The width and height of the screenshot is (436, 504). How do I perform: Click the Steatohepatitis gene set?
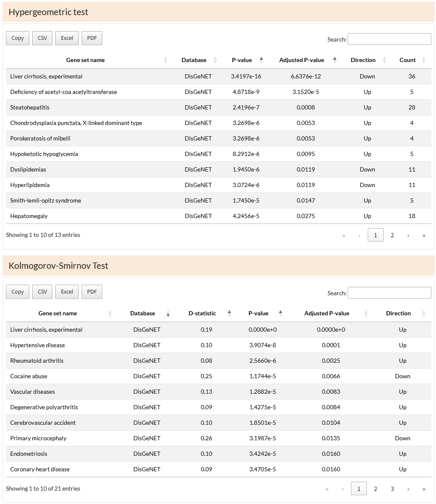(30, 107)
